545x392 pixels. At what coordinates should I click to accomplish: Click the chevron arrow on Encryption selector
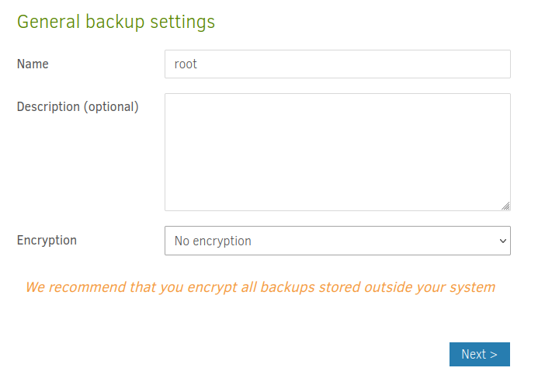tap(502, 241)
